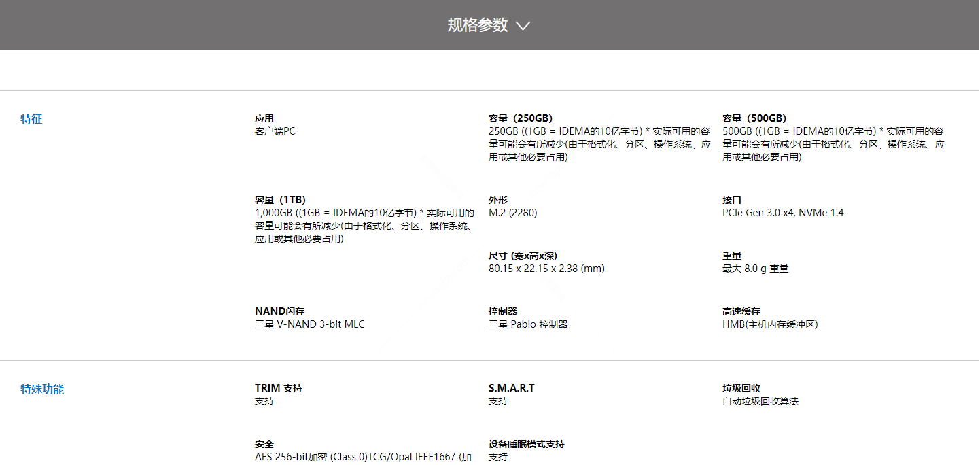Click the 容量（500GB）label
Image resolution: width=980 pixels, height=465 pixels.
[x=754, y=118]
